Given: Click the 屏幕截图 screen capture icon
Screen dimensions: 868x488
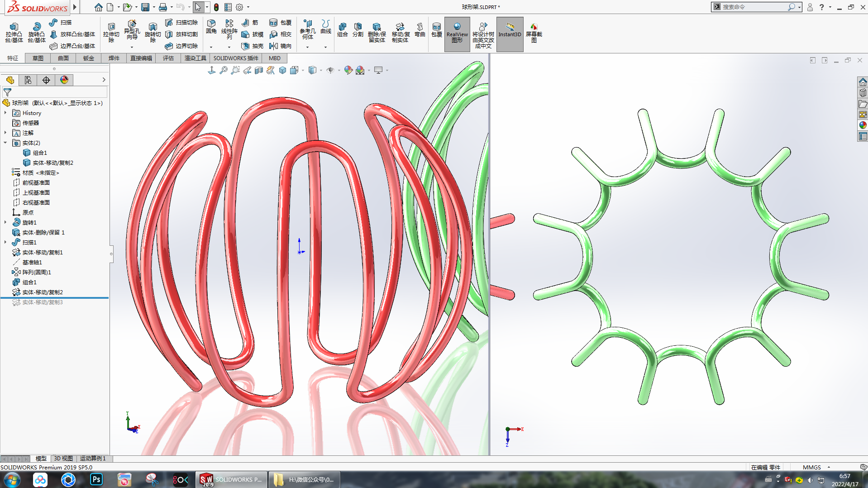Looking at the screenshot, I should (x=534, y=33).
